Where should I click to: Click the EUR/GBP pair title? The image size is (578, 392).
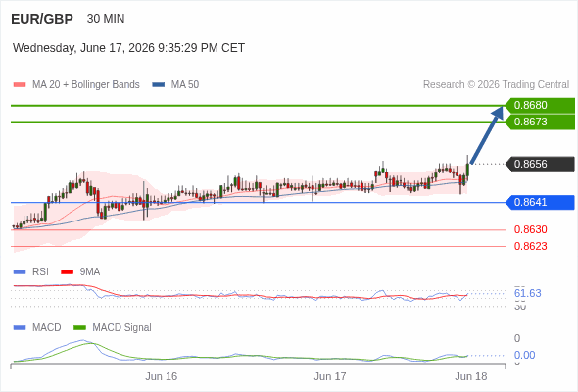(42, 19)
